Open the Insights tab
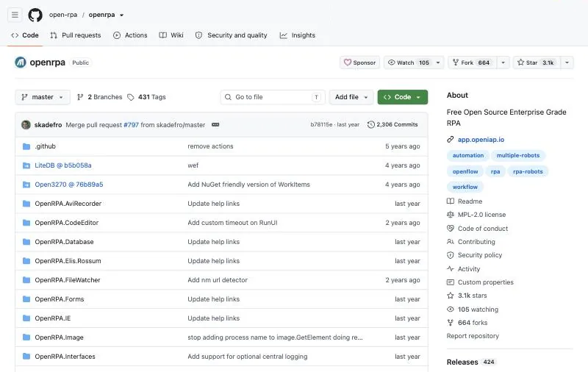The height and width of the screenshot is (372, 588). 298,35
